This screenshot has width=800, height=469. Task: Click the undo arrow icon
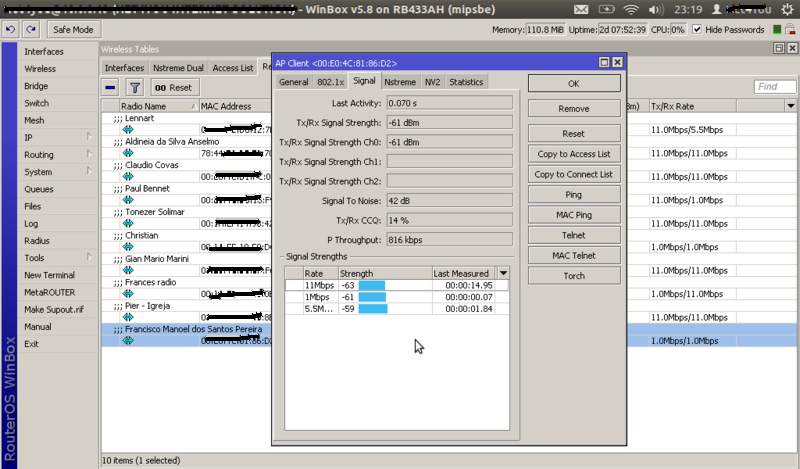[x=10, y=30]
